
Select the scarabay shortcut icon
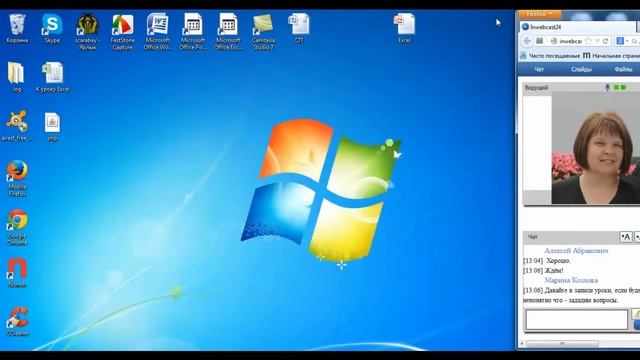(87, 32)
